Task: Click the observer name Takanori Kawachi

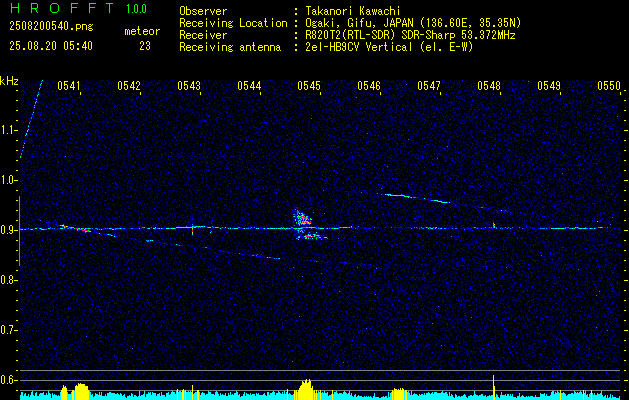Action: pyautogui.click(x=352, y=11)
